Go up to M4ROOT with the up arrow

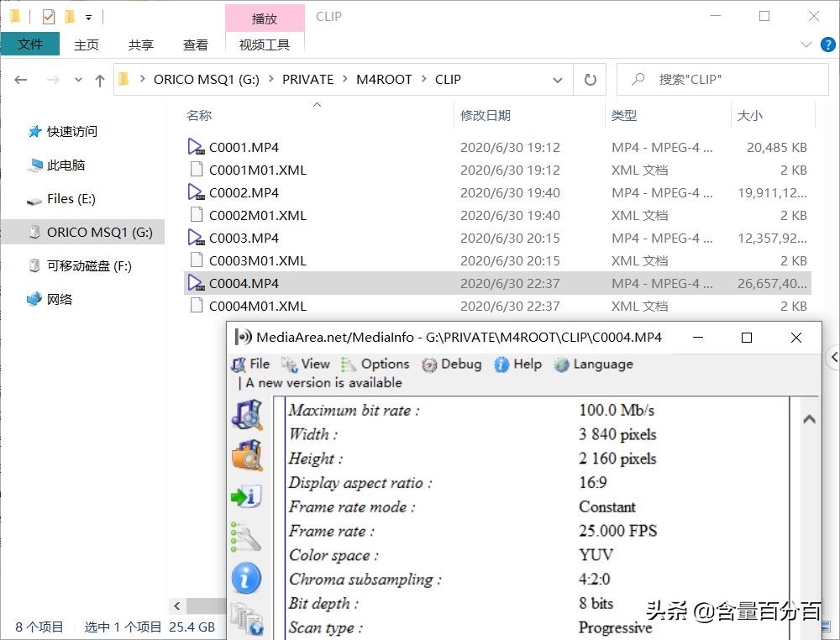99,79
